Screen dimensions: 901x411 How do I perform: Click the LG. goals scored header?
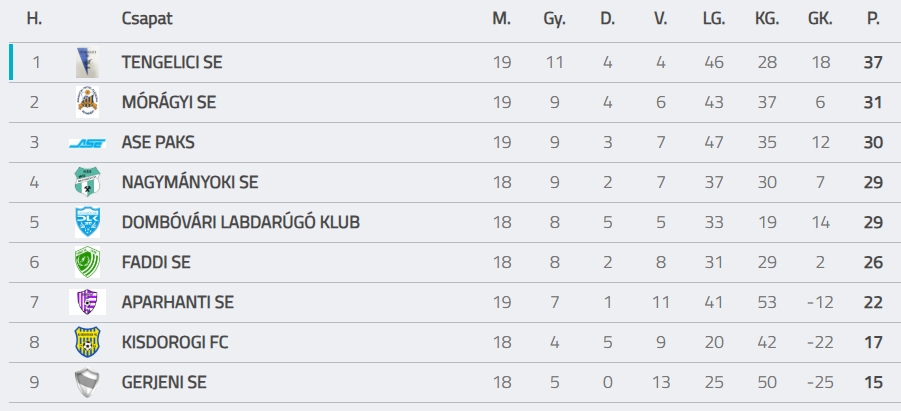coord(714,19)
